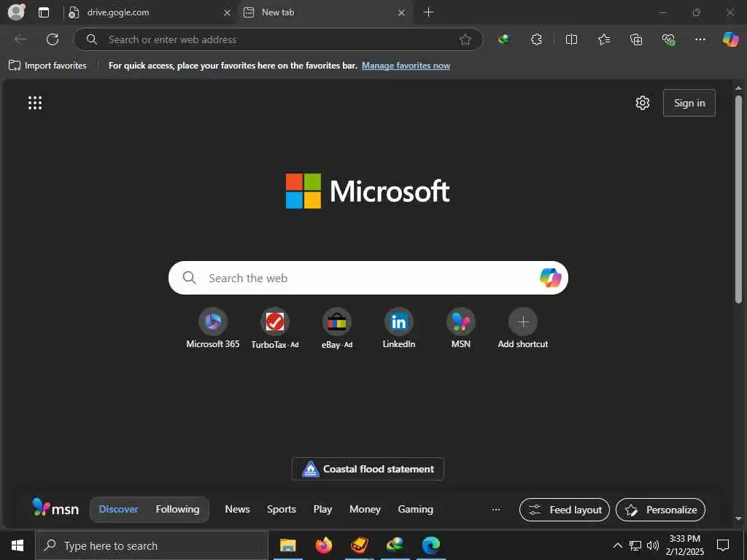Open the News category

[x=237, y=509]
